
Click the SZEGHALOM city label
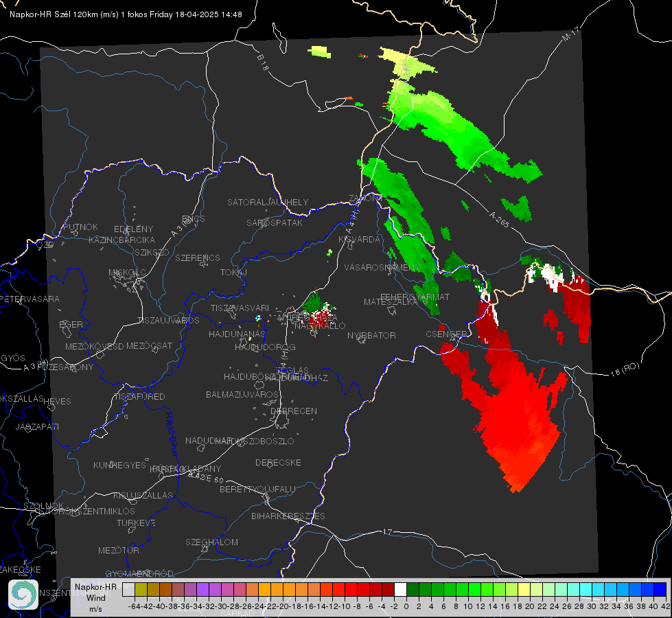[x=211, y=542]
